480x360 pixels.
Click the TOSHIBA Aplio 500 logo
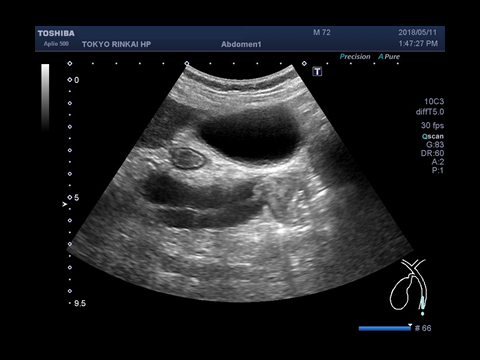coord(56,38)
